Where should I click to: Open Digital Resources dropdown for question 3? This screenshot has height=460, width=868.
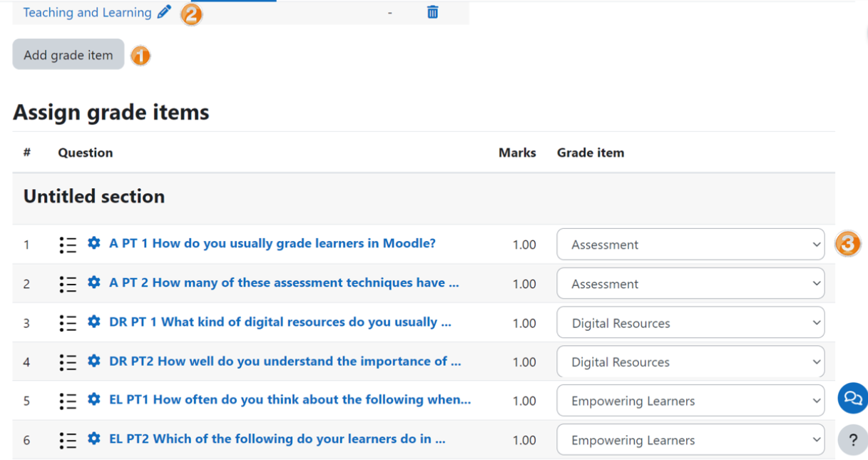[690, 323]
